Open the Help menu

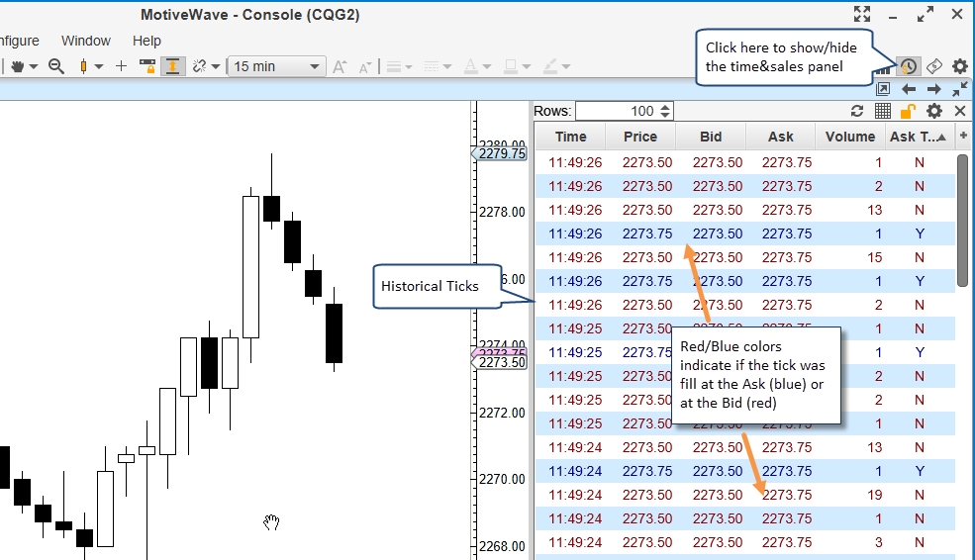pos(146,41)
